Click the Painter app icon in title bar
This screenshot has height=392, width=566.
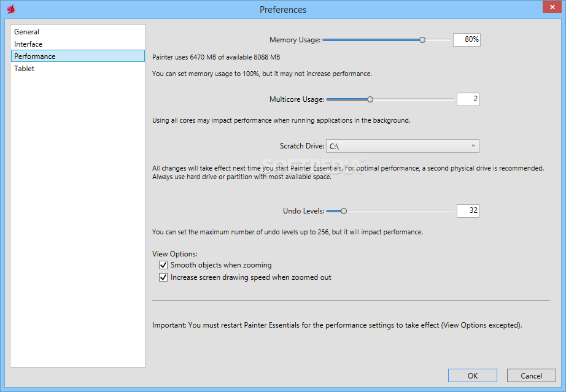(10, 9)
